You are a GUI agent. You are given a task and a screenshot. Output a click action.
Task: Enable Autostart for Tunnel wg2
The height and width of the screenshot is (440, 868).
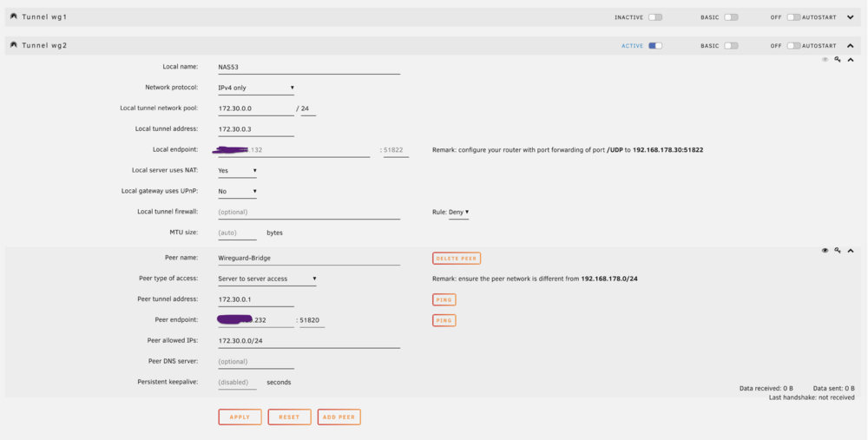pos(794,46)
